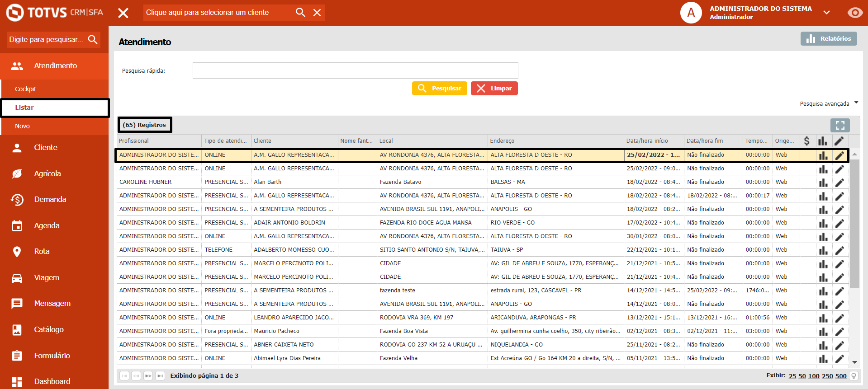
Task: Sort by the Data/hora início column header
Action: [x=654, y=141]
